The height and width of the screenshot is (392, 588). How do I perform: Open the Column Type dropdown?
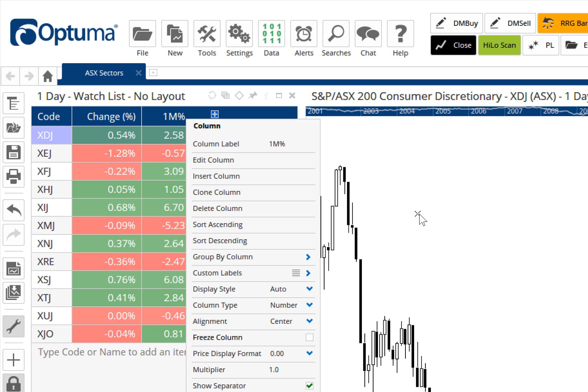309,305
